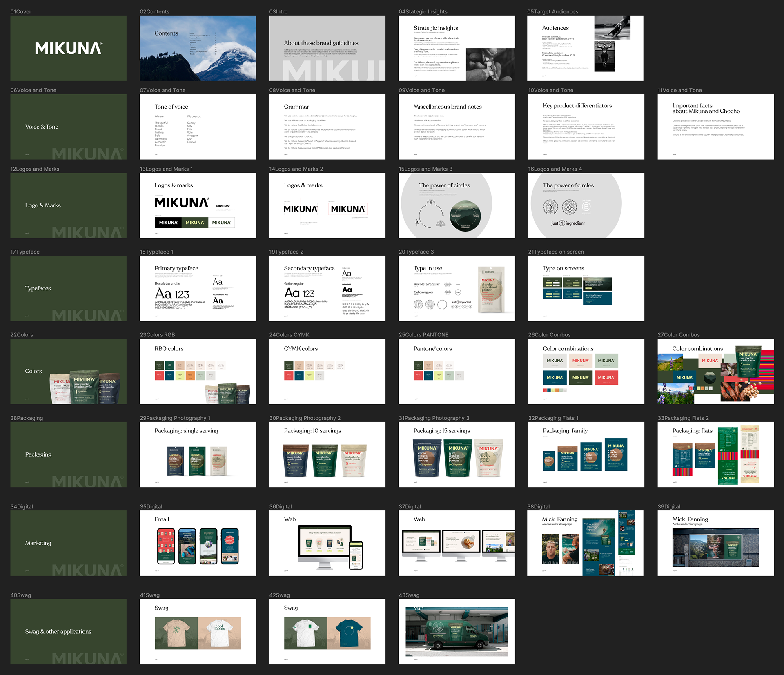The image size is (784, 675).
Task: Open the 'Pantone colors' artboard
Action: pyautogui.click(x=457, y=371)
